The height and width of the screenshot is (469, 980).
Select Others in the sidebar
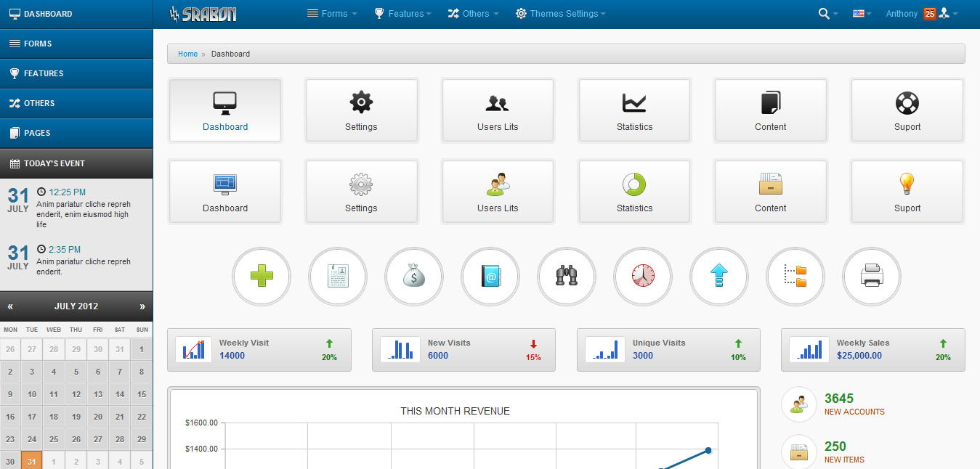point(76,103)
